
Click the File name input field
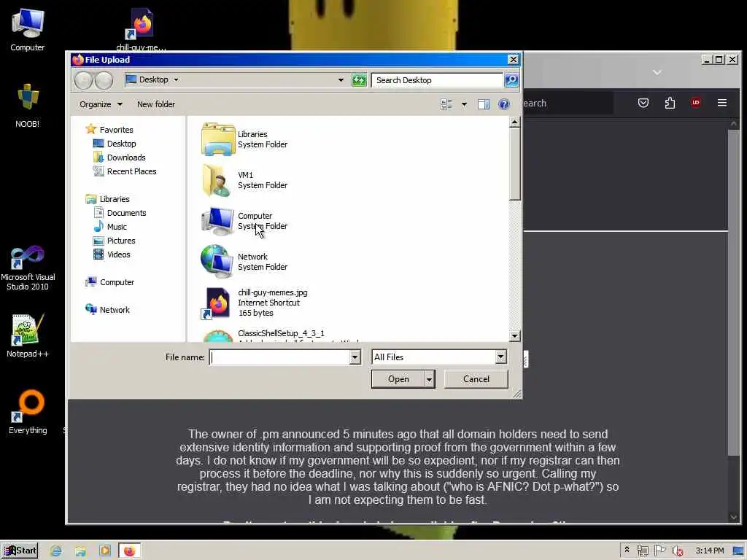(279, 357)
